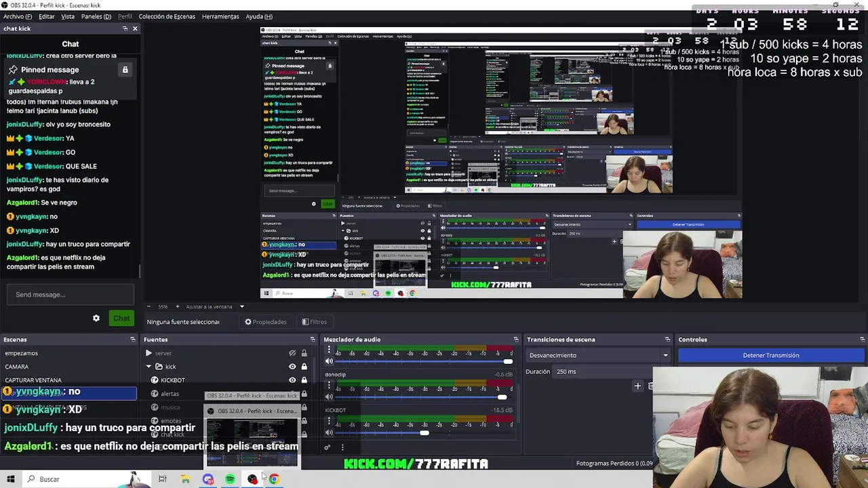This screenshot has height=488, width=868.
Task: Open the Desvanecimiento transition dropdown
Action: pyautogui.click(x=598, y=355)
